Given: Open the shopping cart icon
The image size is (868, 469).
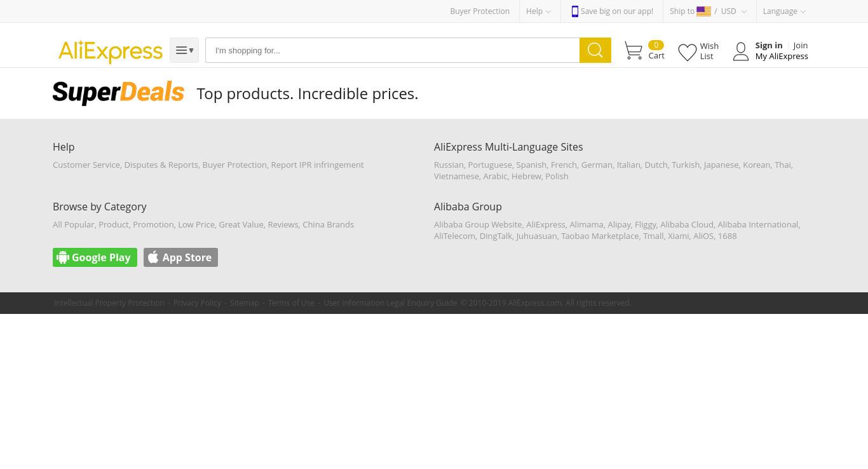Looking at the screenshot, I should 634,51.
